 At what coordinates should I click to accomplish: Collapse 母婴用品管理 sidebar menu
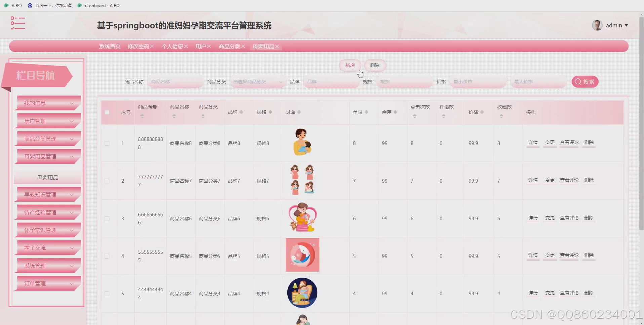point(47,156)
